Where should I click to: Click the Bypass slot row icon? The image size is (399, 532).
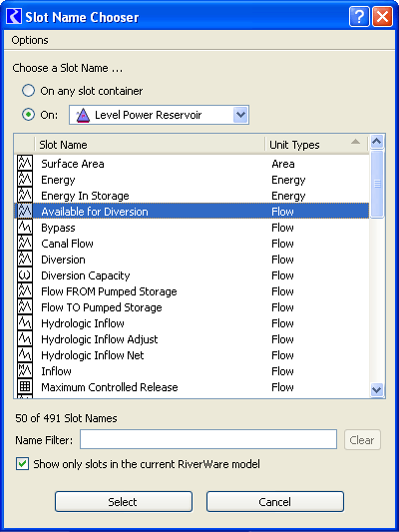[25, 227]
